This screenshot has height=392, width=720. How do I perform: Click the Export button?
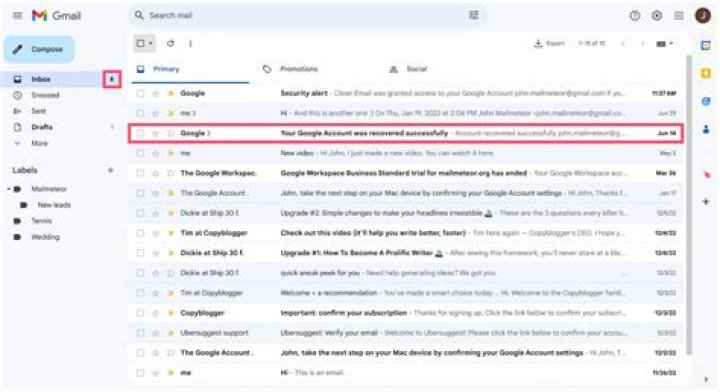(x=549, y=44)
